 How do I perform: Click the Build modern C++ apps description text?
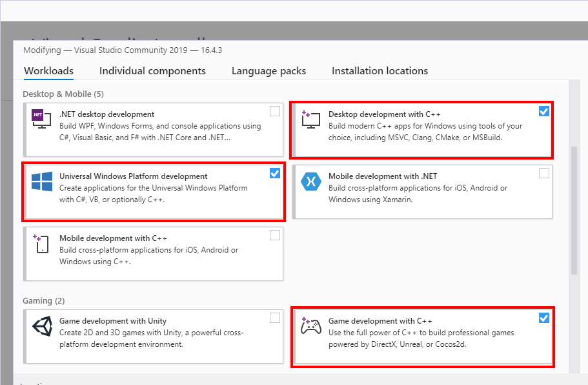425,132
